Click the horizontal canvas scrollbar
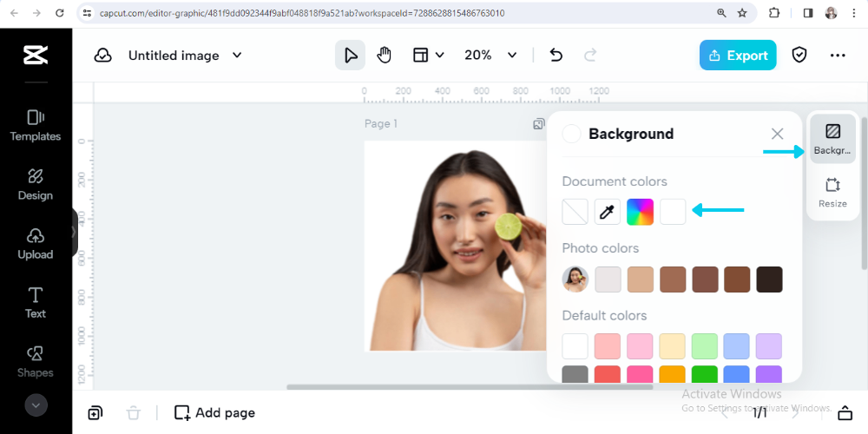The width and height of the screenshot is (868, 434). [x=470, y=387]
